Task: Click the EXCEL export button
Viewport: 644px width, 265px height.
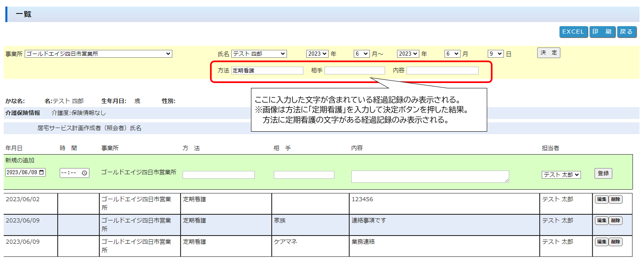Action: click(x=573, y=32)
